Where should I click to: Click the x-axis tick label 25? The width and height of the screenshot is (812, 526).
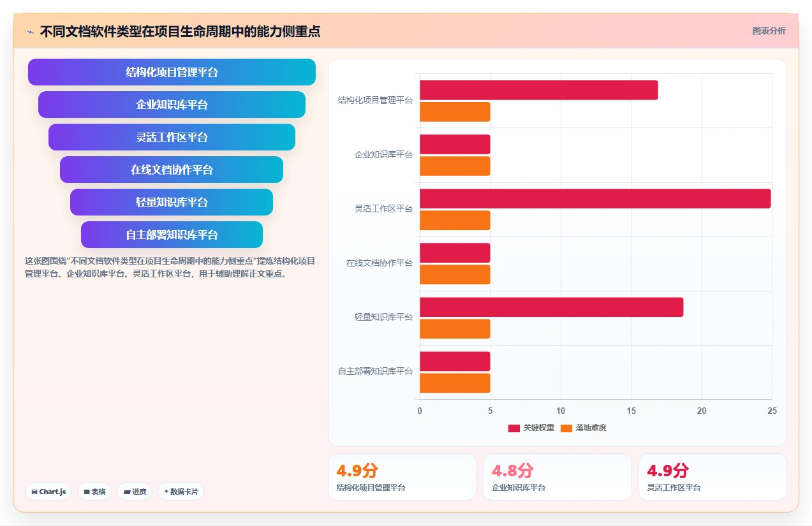point(772,411)
